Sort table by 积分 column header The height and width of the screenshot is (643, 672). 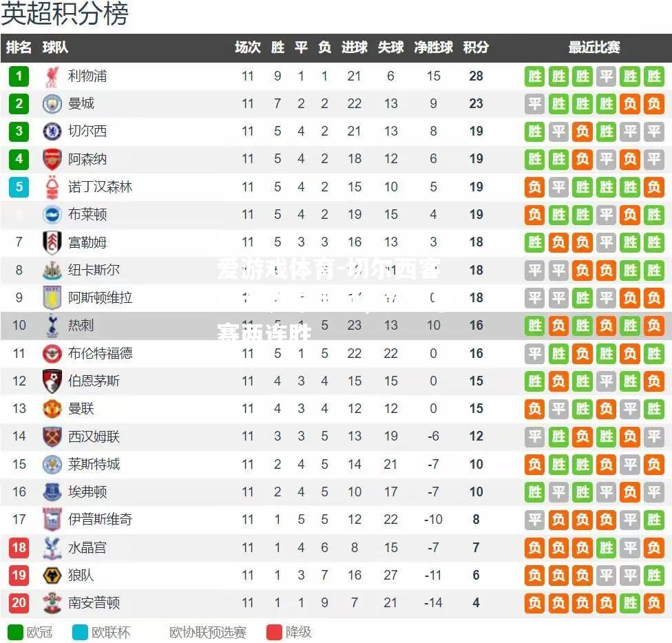476,47
